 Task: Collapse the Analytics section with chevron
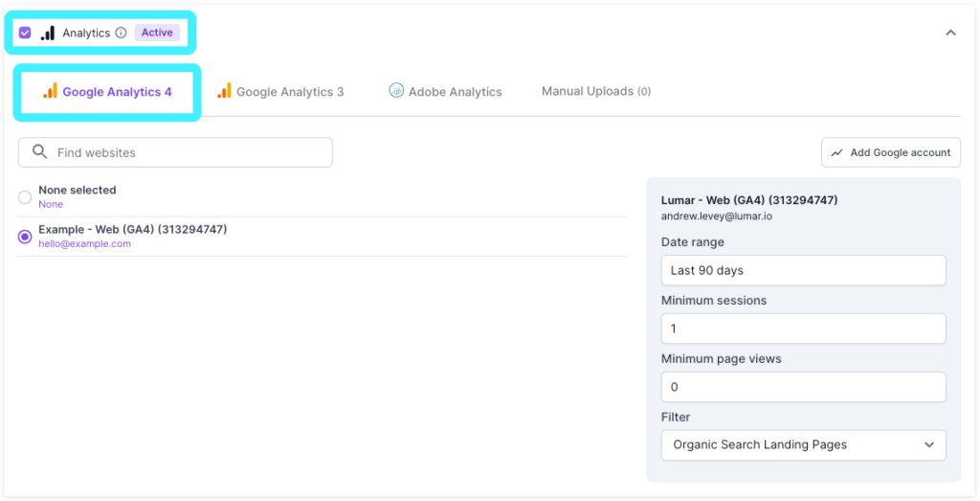pos(950,33)
